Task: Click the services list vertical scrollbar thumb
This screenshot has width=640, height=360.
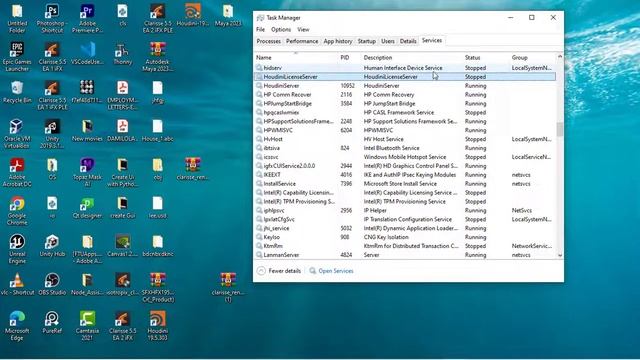Action: pos(560,129)
